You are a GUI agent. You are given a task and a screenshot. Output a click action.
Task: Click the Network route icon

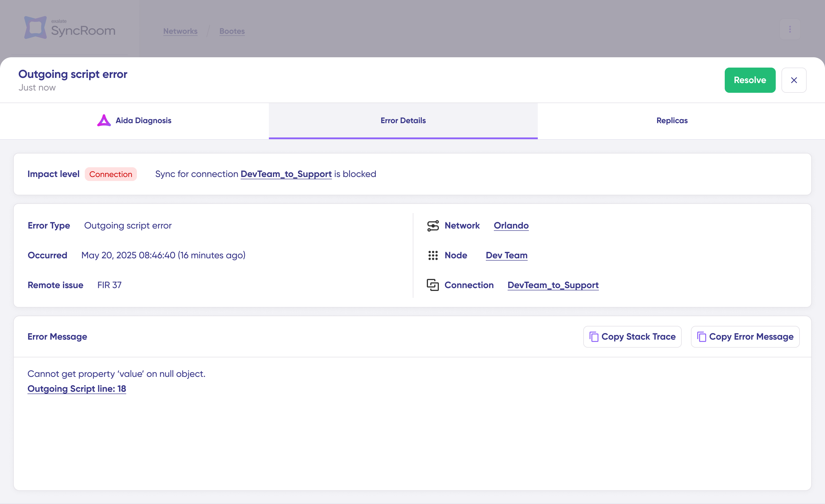433,226
